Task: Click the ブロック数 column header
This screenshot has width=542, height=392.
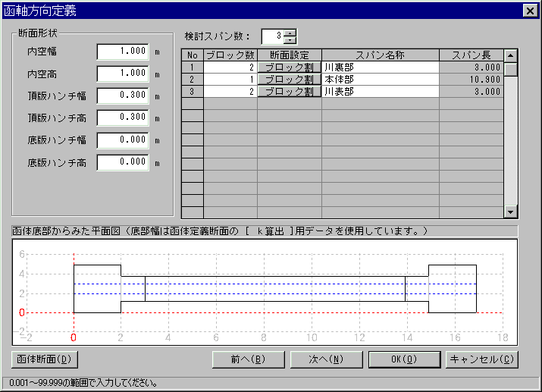Action: (230, 55)
